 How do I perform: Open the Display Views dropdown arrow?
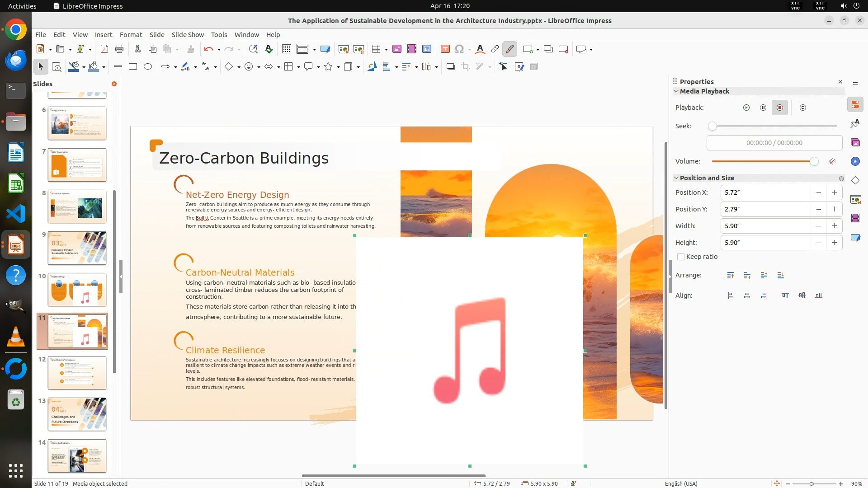pos(314,49)
